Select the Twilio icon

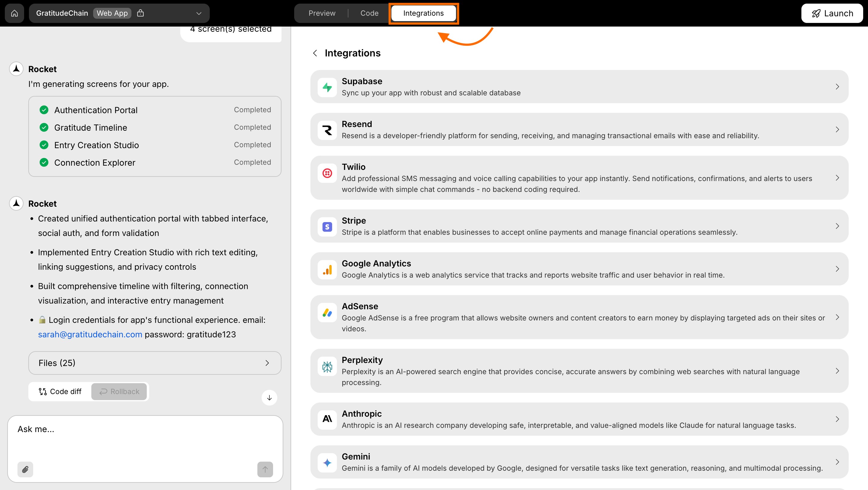tap(327, 173)
